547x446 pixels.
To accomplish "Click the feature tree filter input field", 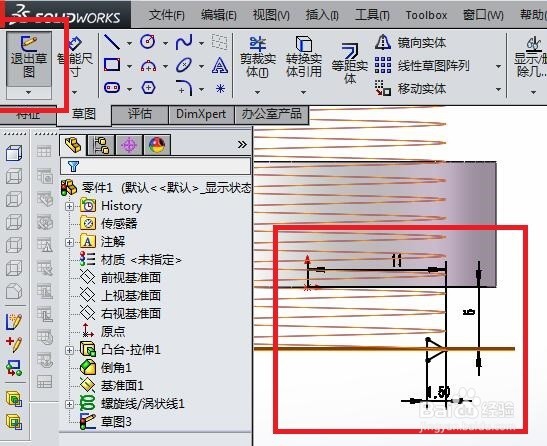I will click(x=155, y=166).
